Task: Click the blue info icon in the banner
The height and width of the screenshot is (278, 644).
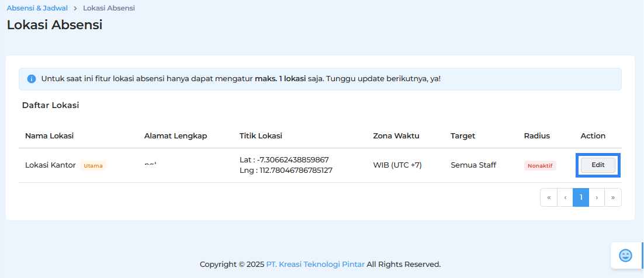Action: 31,79
